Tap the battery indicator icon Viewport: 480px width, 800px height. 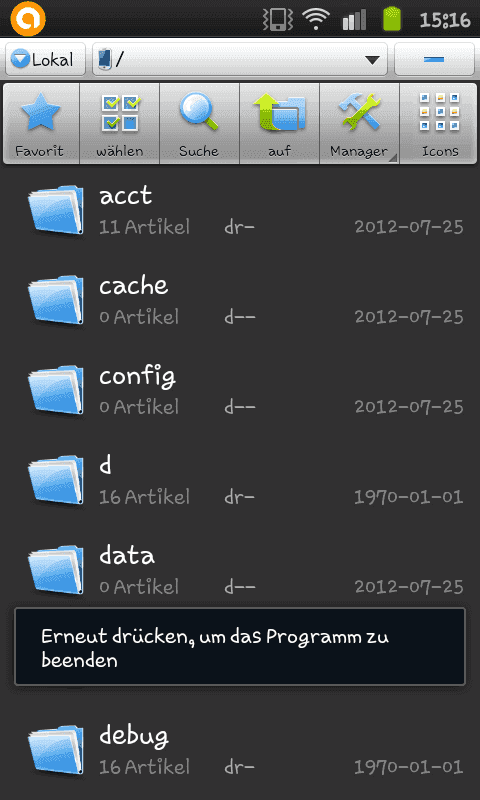pos(392,19)
